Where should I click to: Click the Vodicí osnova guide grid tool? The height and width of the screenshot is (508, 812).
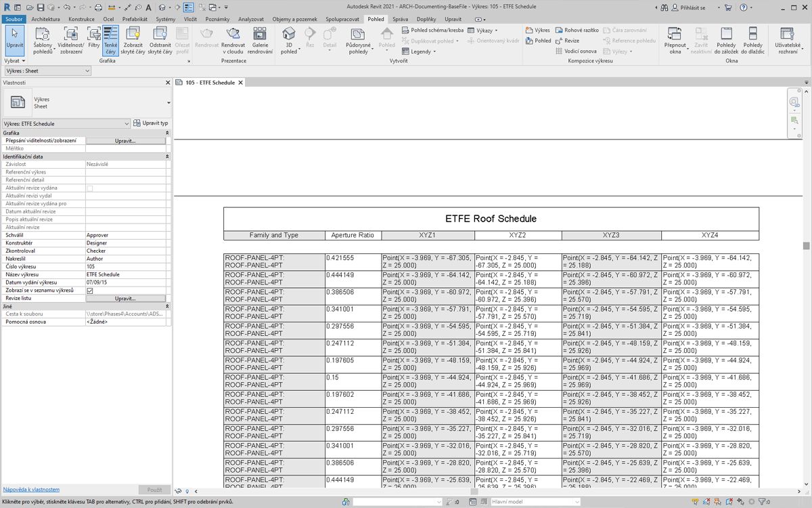point(576,51)
